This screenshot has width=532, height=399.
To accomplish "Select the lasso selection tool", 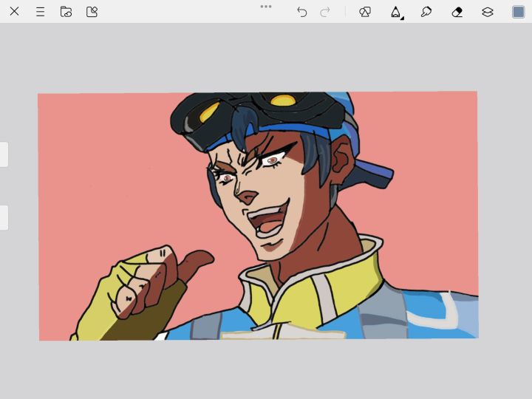I will tap(426, 12).
